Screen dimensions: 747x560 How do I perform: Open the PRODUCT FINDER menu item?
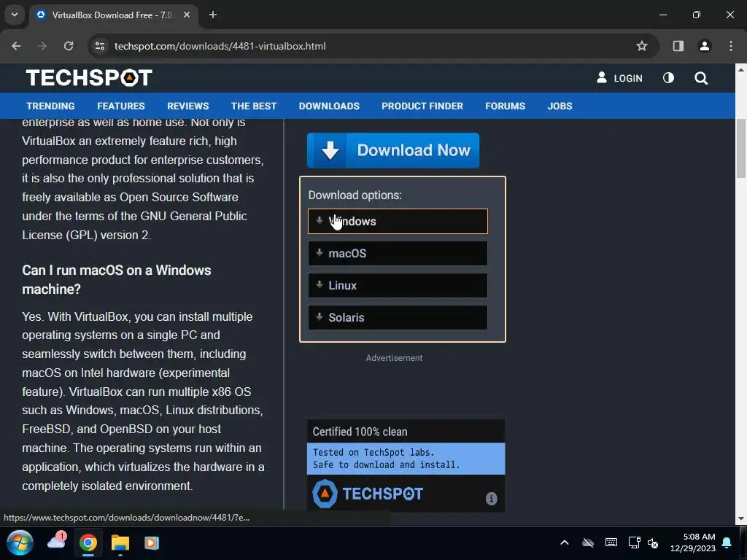pyautogui.click(x=422, y=106)
